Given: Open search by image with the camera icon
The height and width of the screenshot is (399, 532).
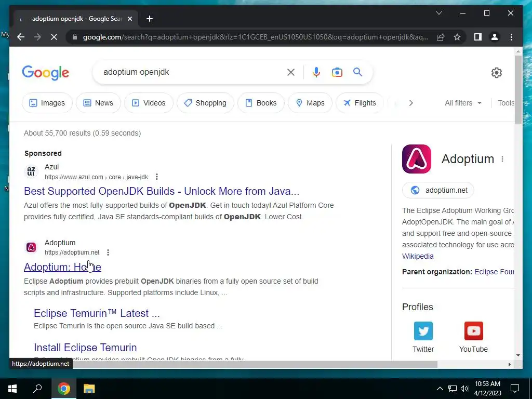Looking at the screenshot, I should [337, 72].
